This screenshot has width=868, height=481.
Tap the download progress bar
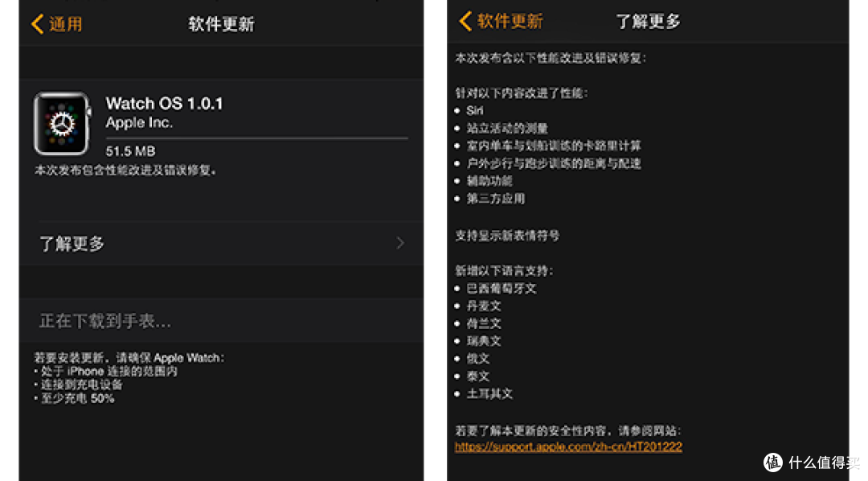pos(257,138)
